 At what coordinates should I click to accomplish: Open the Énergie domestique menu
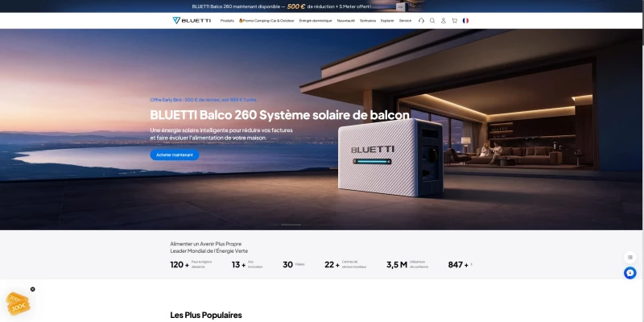tap(316, 21)
